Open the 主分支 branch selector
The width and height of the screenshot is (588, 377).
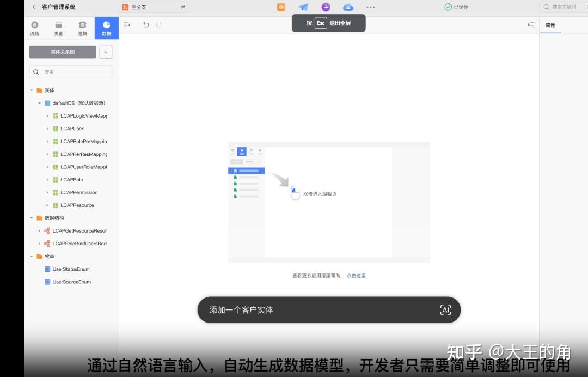154,7
